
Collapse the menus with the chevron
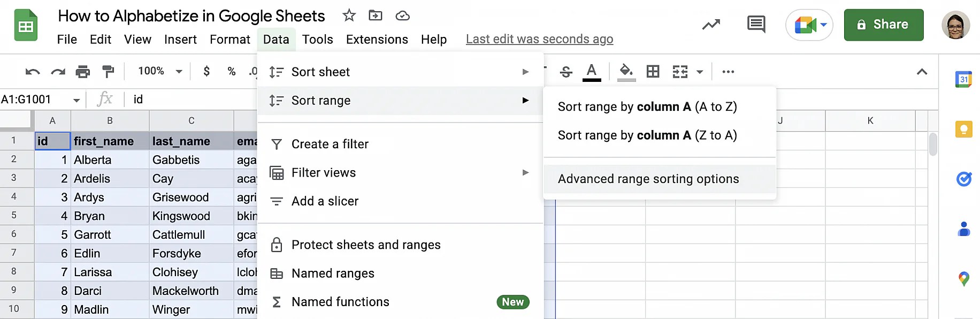tap(922, 71)
